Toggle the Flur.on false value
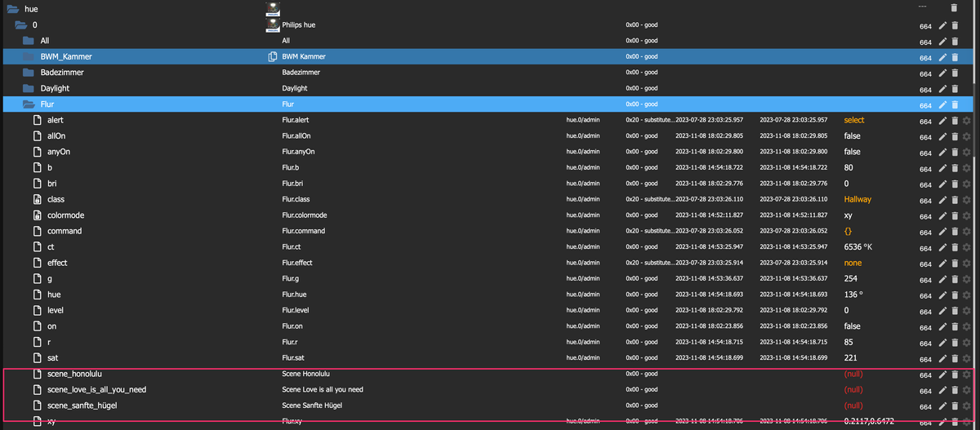980x430 pixels. [853, 326]
